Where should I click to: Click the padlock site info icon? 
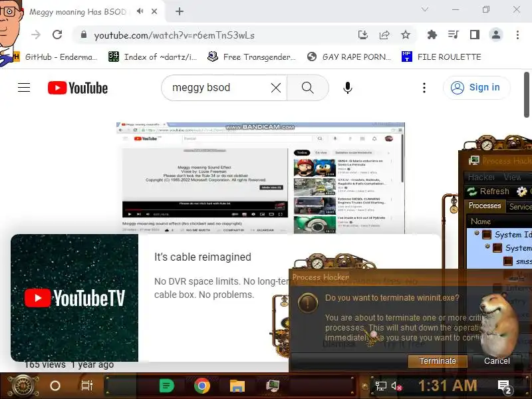coord(84,35)
